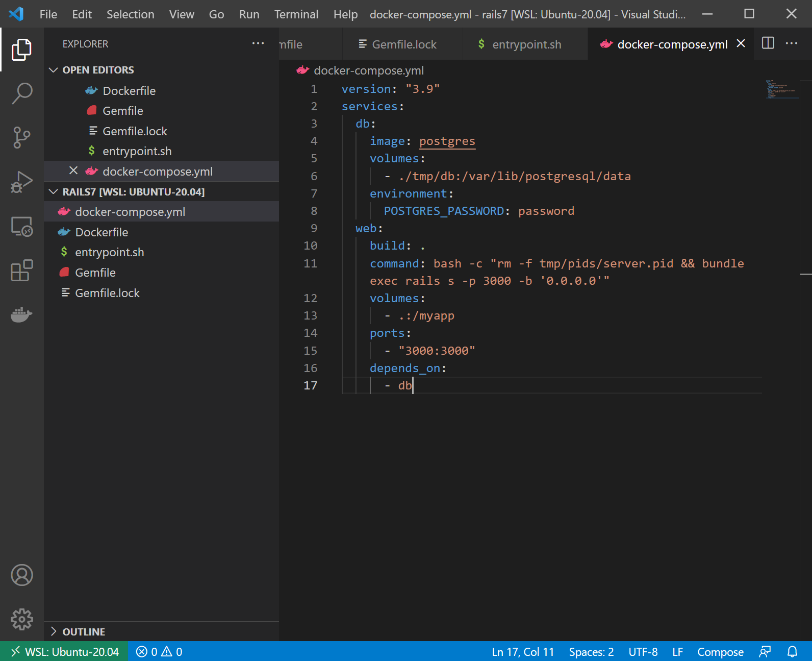Open the Manage gear icon

tap(21, 619)
